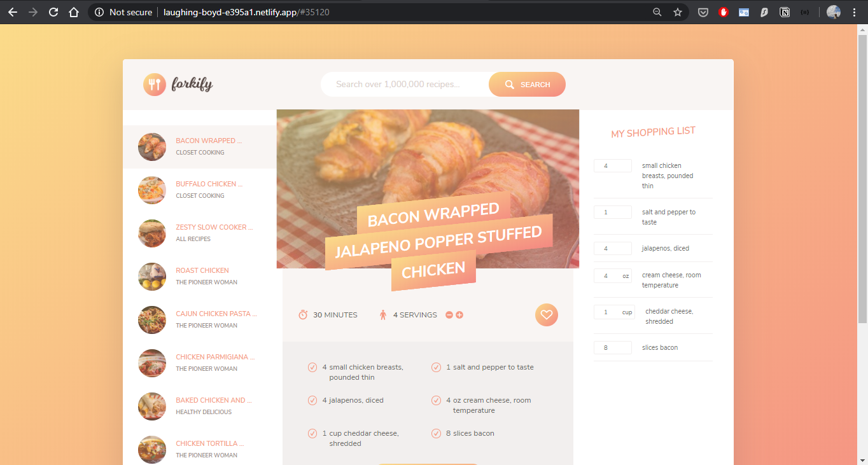The height and width of the screenshot is (465, 868).
Task: Click the 30 MINUTES text
Action: (335, 315)
